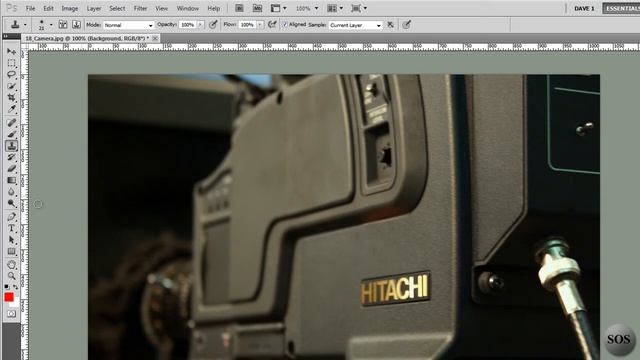Viewport: 640px width, 360px height.
Task: Select the Pen tool
Action: tap(11, 217)
